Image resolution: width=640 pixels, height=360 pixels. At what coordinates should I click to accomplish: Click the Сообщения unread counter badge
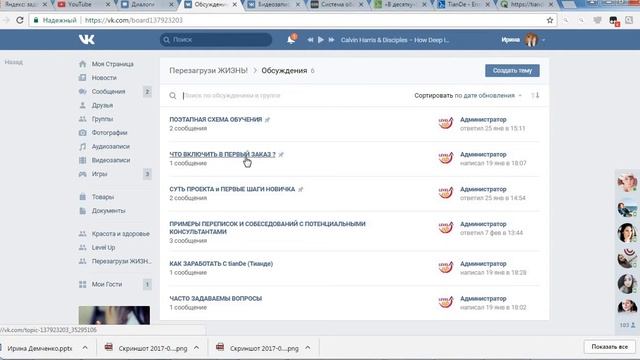click(147, 91)
